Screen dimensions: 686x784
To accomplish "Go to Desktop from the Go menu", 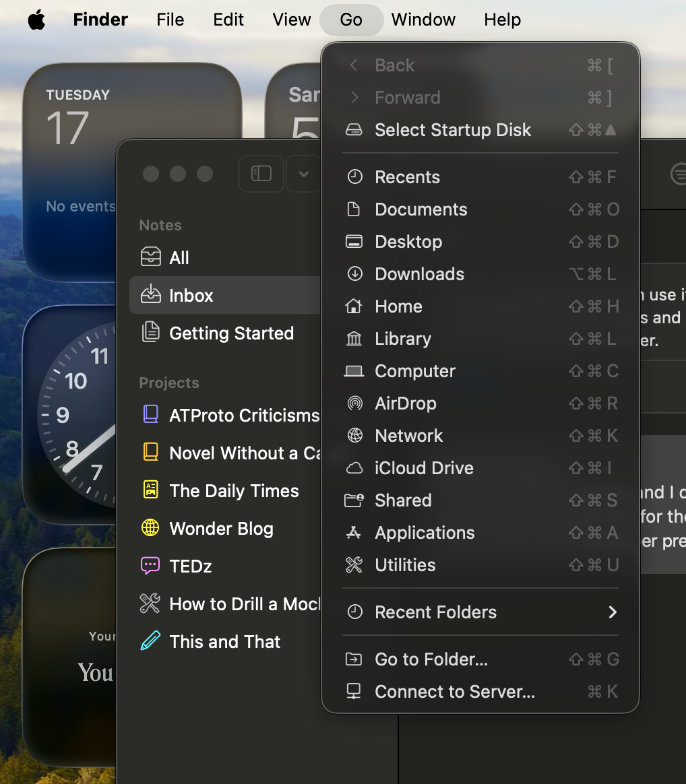I will (x=480, y=242).
